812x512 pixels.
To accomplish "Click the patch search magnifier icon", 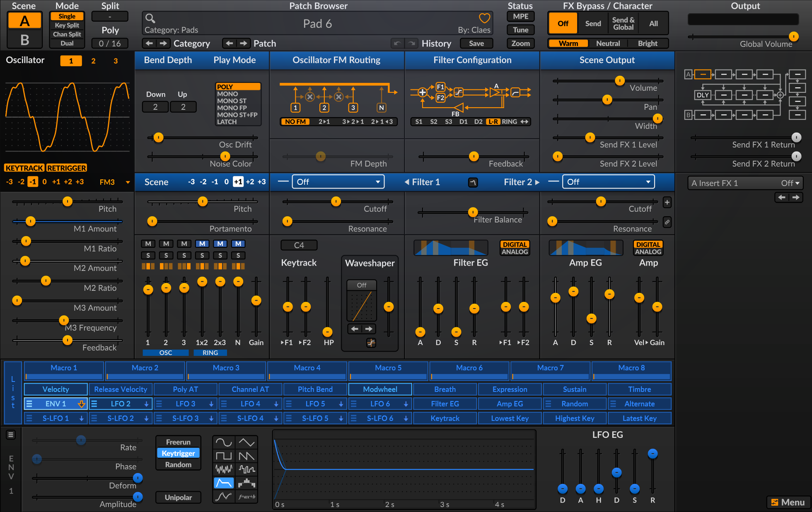I will coord(150,18).
